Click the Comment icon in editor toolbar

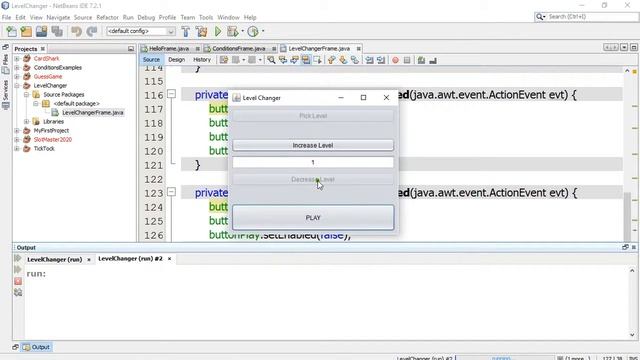click(x=421, y=60)
